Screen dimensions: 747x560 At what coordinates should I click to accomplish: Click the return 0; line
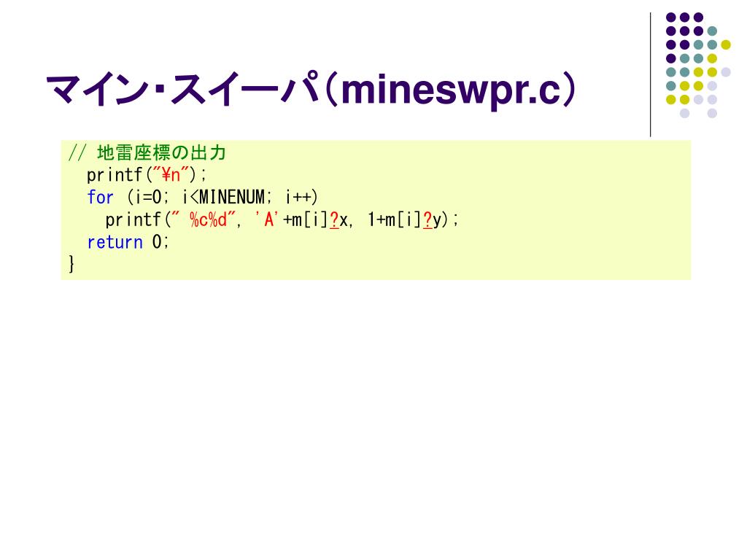coord(128,242)
